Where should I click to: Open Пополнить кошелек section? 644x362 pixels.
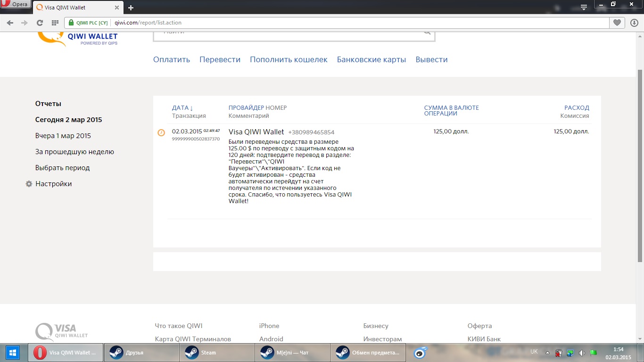289,59
